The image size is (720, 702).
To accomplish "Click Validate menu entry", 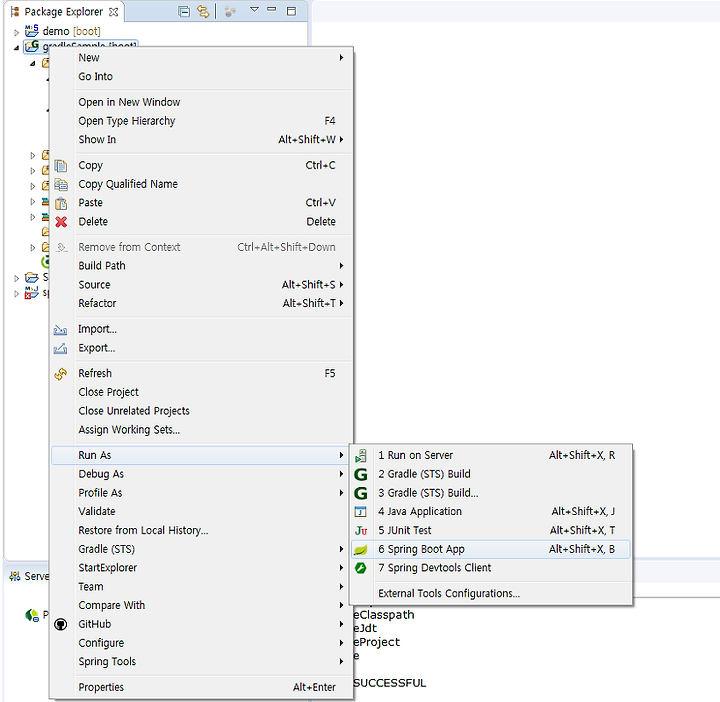I will 201,511.
